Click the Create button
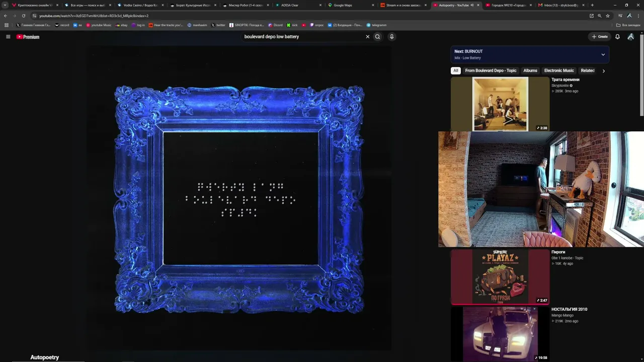The height and width of the screenshot is (362, 644). (600, 37)
